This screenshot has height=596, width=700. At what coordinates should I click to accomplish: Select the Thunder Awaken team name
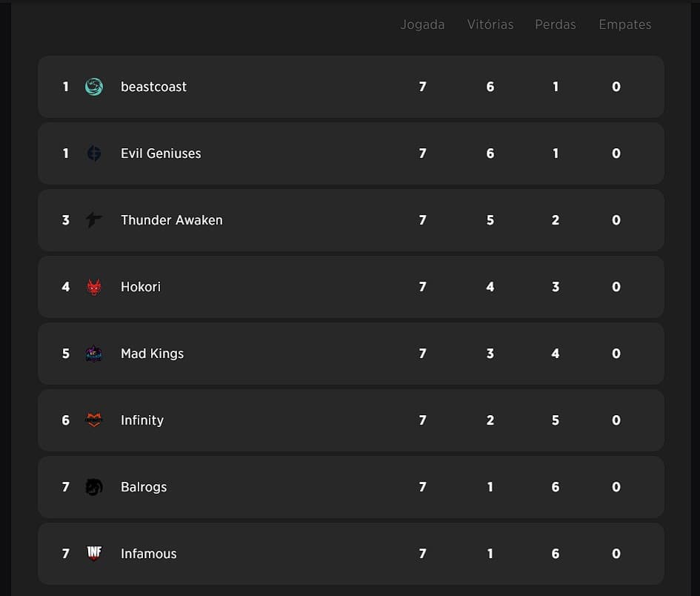point(171,220)
